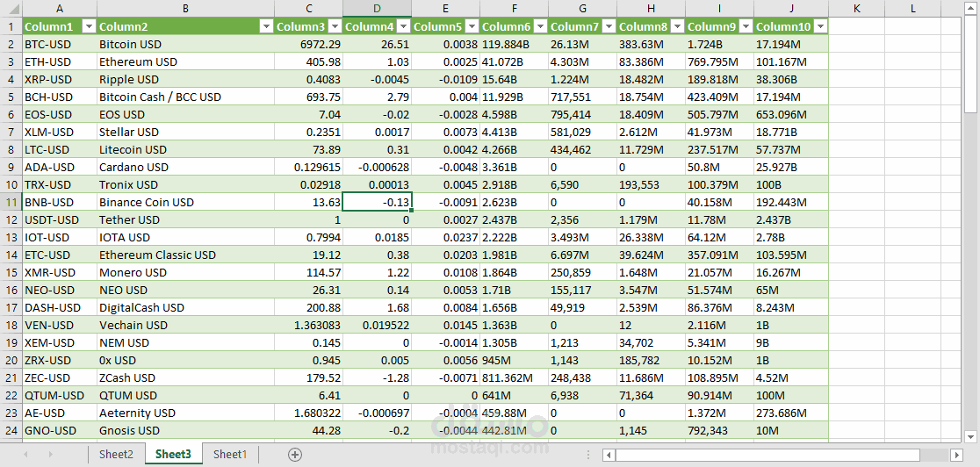
Task: Select row 2 header
Action: click(x=11, y=45)
